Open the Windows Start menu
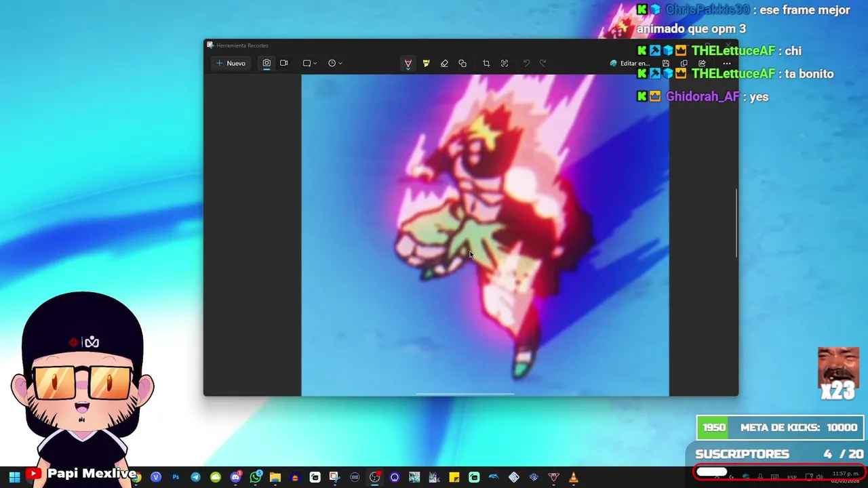The height and width of the screenshot is (488, 868). click(14, 477)
